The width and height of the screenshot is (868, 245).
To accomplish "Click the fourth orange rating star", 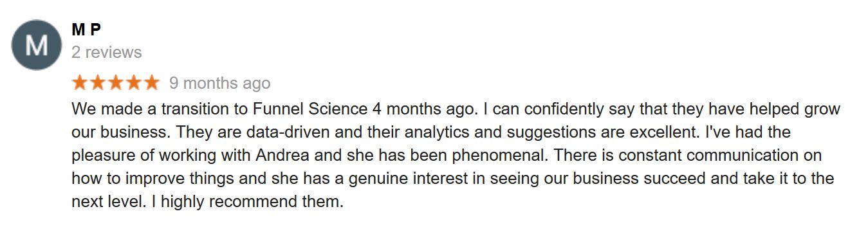I will coord(133,83).
